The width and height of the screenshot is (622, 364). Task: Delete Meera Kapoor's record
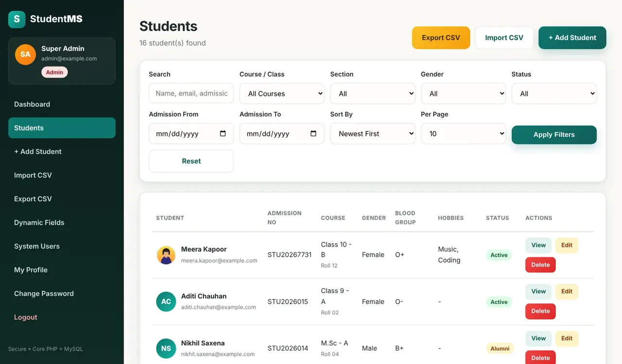540,265
